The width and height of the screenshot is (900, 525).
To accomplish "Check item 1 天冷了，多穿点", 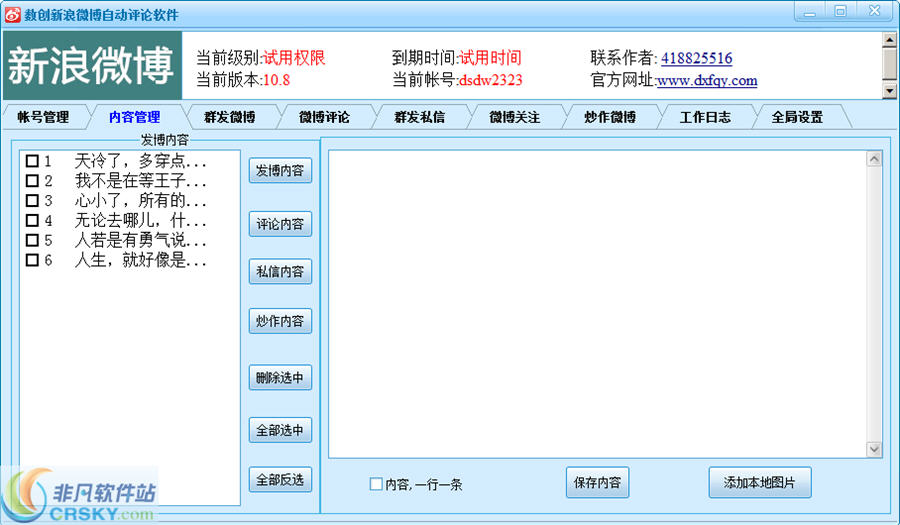I will click(32, 161).
